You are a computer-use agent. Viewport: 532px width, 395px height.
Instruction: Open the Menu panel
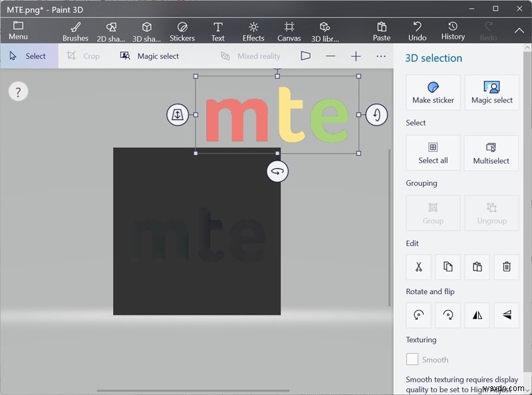18,30
